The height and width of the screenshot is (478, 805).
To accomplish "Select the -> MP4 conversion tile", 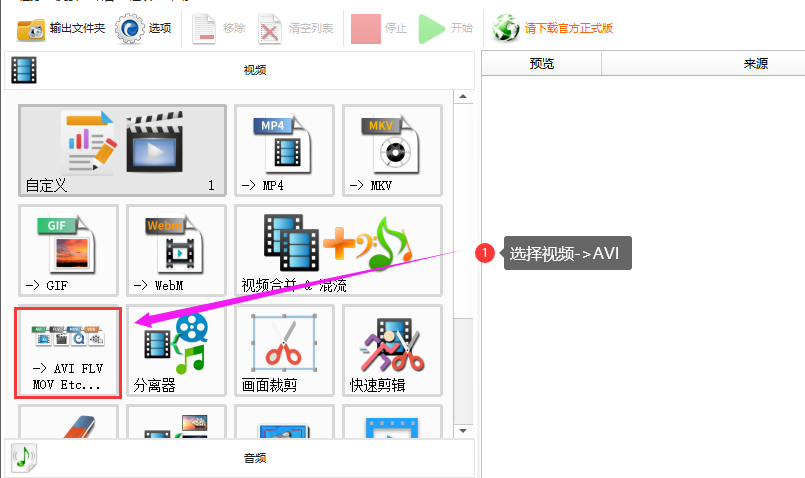I will click(x=284, y=150).
